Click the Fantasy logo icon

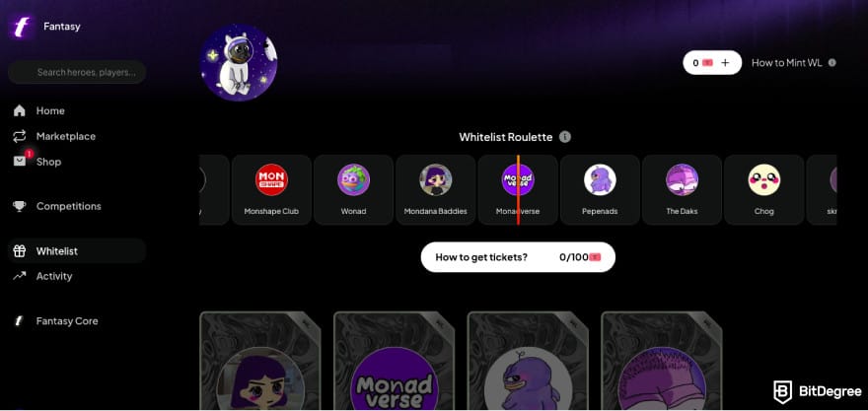[22, 27]
